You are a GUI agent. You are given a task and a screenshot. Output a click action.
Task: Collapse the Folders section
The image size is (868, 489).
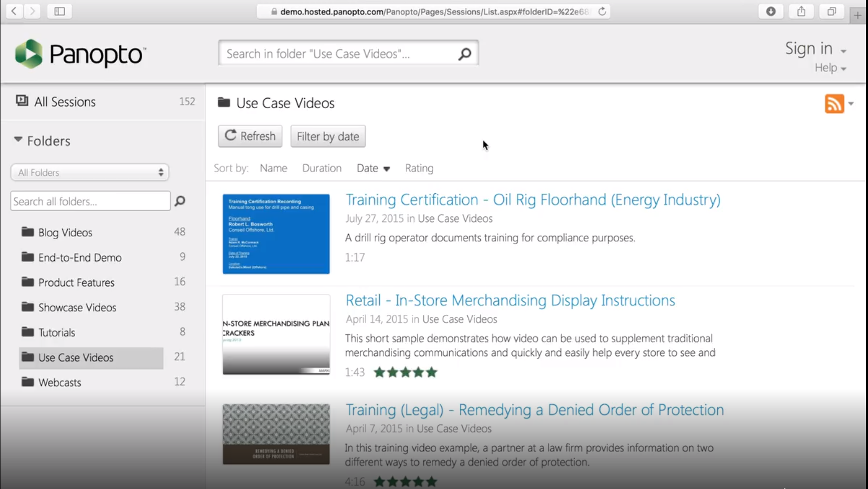tap(17, 140)
